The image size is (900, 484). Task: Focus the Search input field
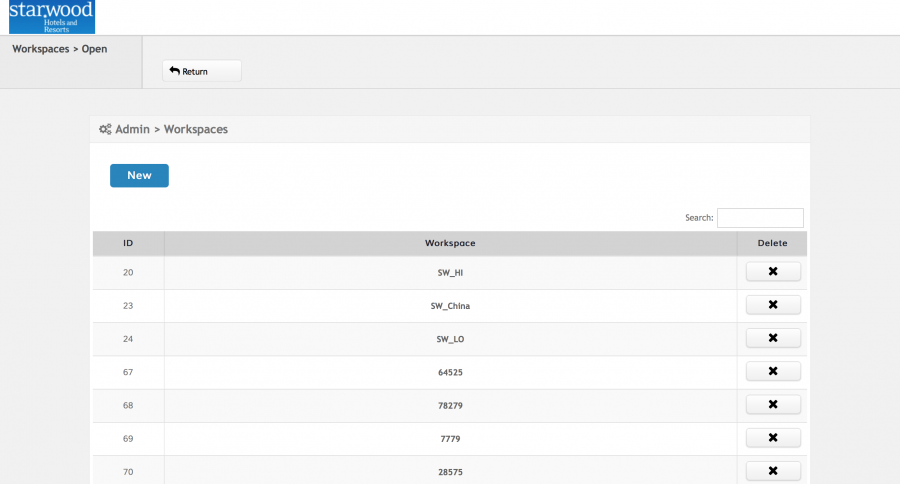click(760, 218)
